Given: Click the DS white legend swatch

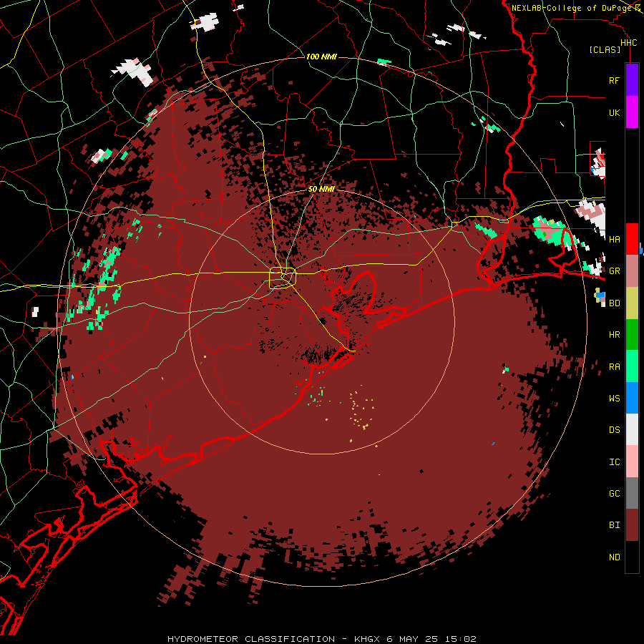Looking at the screenshot, I should [x=632, y=429].
